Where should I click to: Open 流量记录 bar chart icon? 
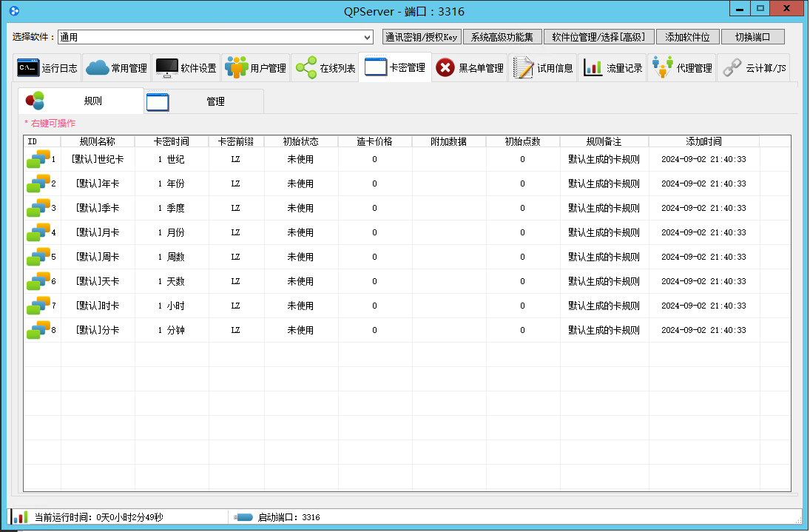coord(593,68)
